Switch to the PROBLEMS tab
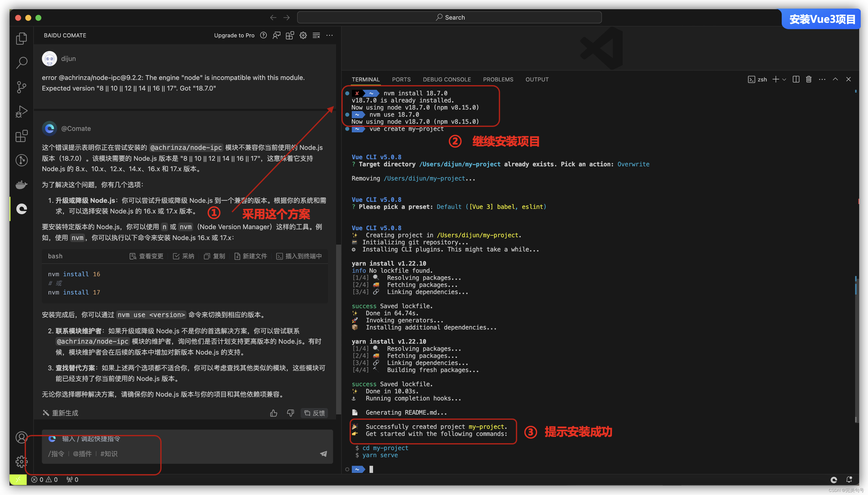 click(498, 79)
